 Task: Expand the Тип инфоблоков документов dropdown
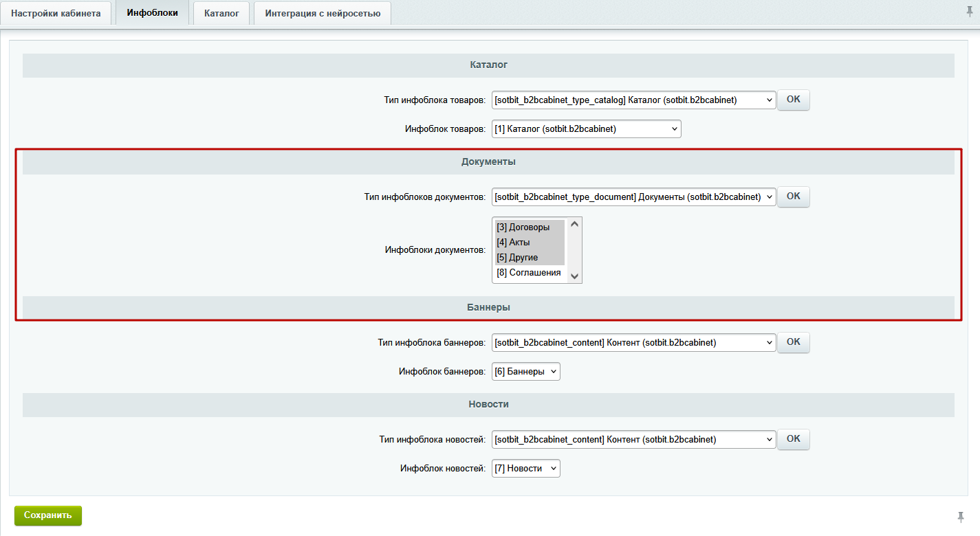(633, 197)
